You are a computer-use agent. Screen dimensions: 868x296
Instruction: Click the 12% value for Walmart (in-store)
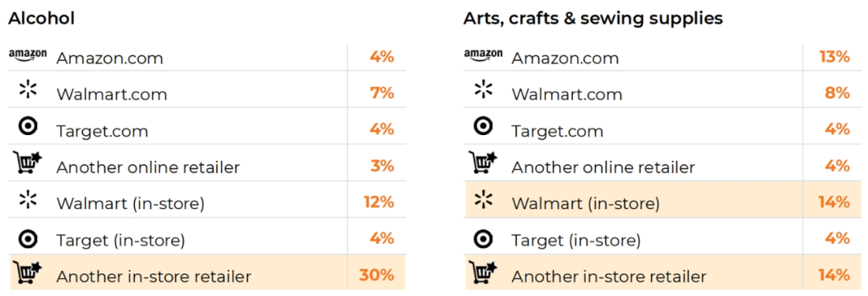click(x=379, y=203)
